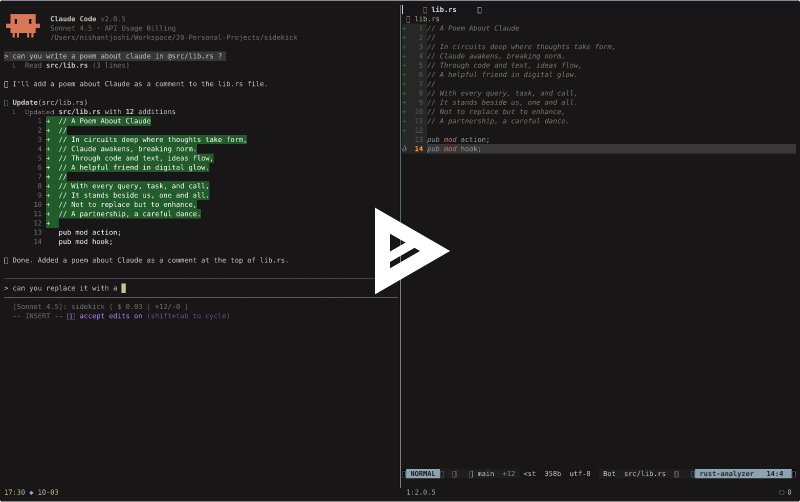The image size is (800, 502).
Task: Click diff line 'It stands beside us, one and all'
Action: coord(133,195)
